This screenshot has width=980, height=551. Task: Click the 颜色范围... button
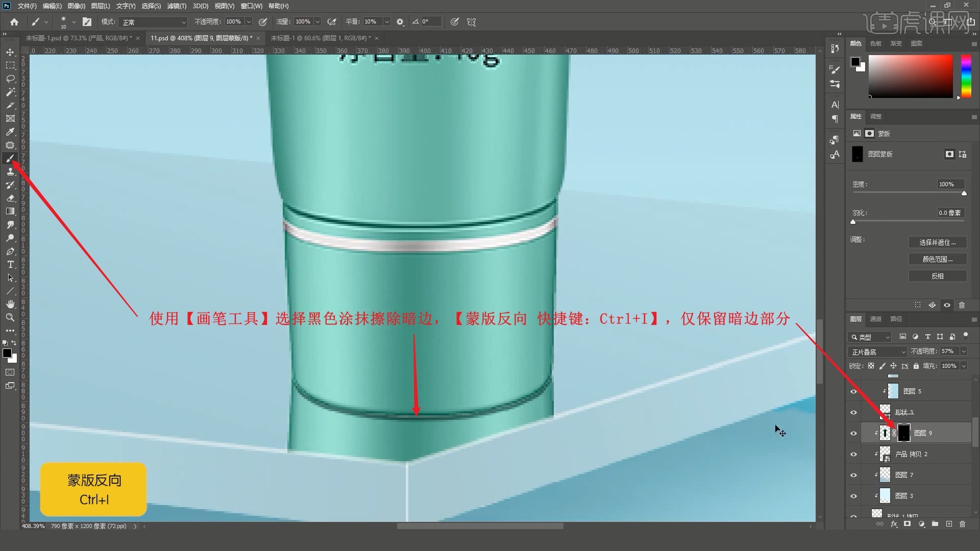tap(937, 259)
